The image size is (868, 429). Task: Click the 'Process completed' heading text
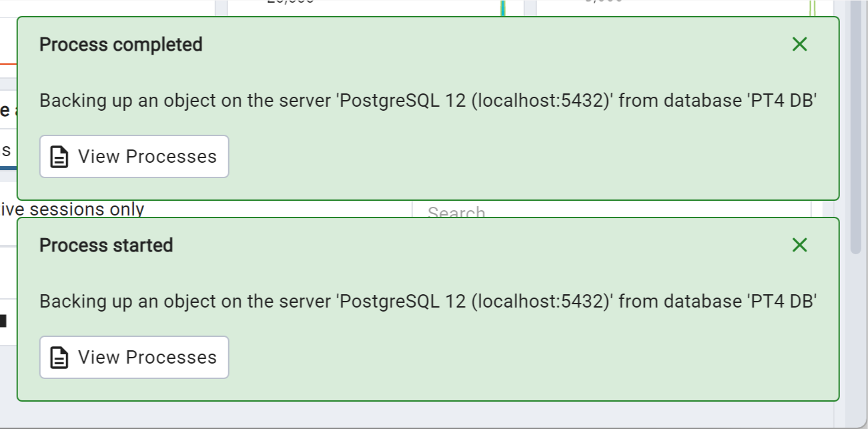tap(121, 45)
